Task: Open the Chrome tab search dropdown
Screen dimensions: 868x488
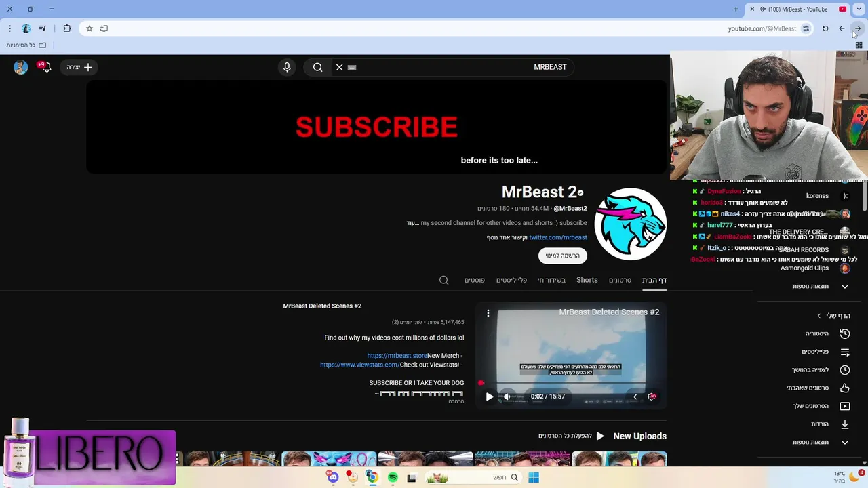Action: pyautogui.click(x=859, y=9)
